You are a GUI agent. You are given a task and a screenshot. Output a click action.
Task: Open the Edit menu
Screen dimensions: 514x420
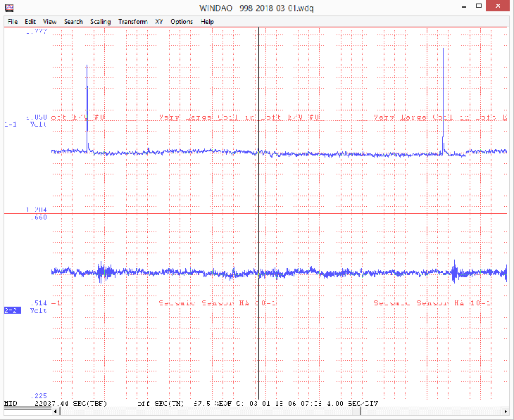tap(30, 22)
